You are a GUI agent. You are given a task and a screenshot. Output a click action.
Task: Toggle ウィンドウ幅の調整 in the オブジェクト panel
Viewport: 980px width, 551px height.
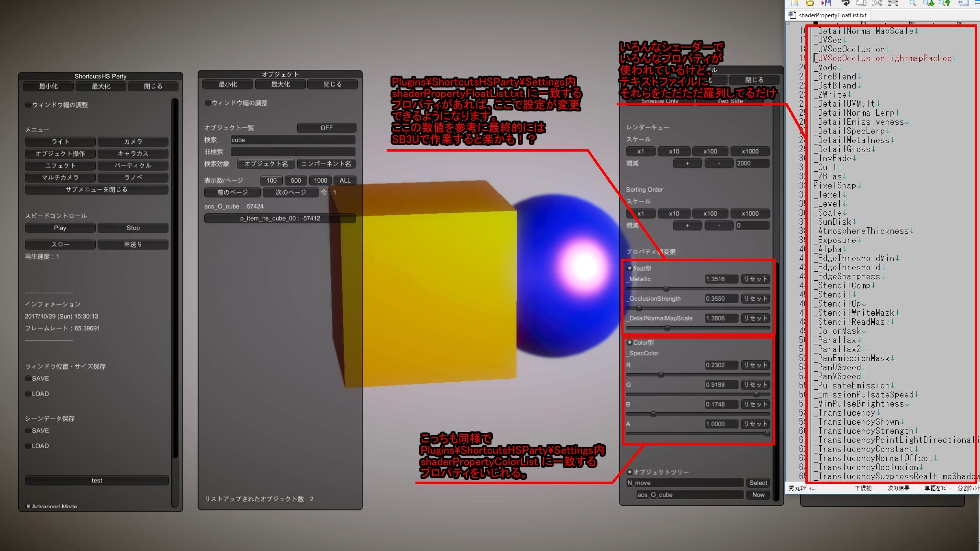208,103
